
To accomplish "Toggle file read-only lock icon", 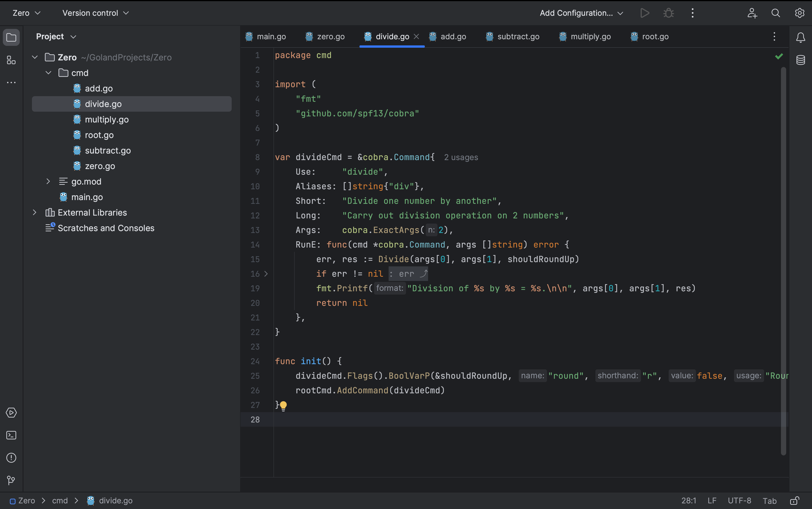I will 795,501.
